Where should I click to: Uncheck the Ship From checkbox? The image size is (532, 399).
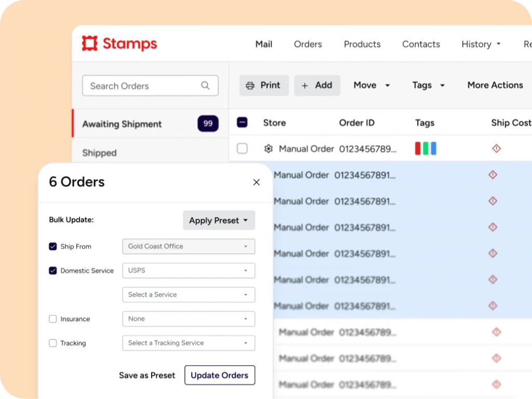click(x=53, y=246)
